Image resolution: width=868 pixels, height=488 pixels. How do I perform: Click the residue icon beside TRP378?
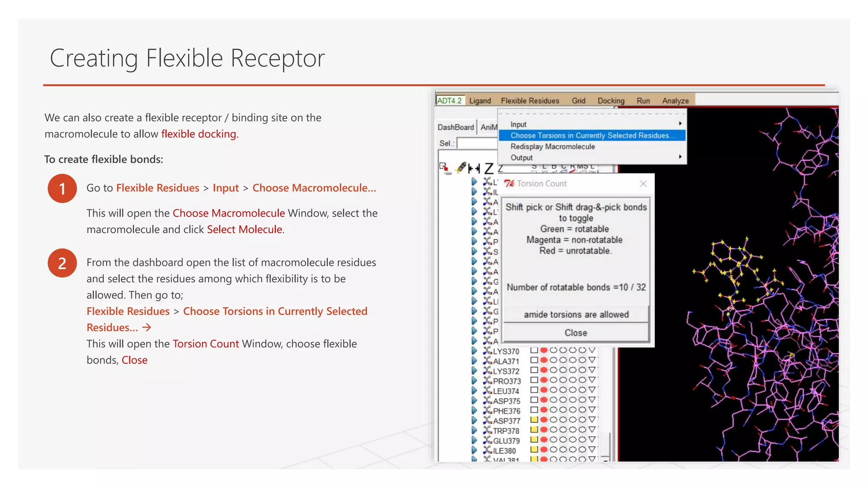coord(487,430)
